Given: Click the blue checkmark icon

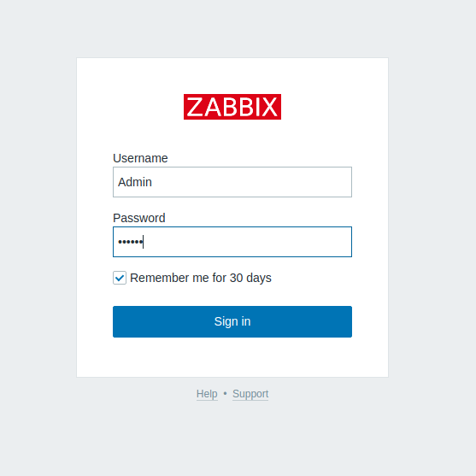Looking at the screenshot, I should pyautogui.click(x=120, y=278).
